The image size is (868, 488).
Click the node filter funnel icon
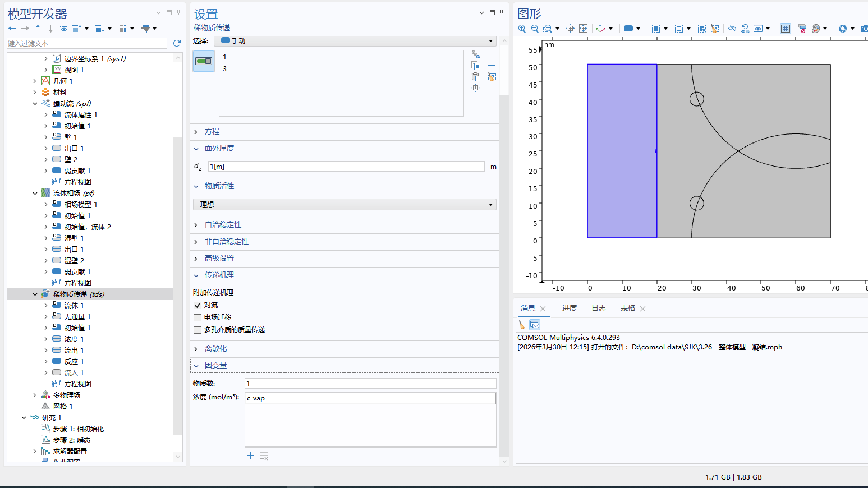click(x=146, y=28)
